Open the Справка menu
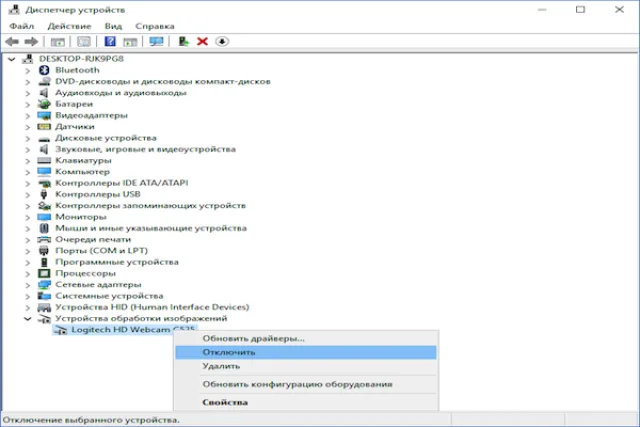This screenshot has width=640, height=427. (x=155, y=26)
